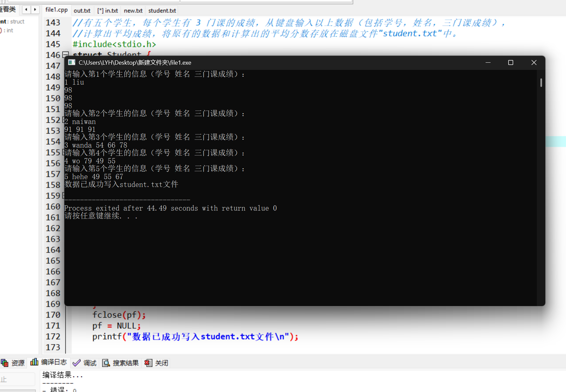Image resolution: width=566 pixels, height=392 pixels.
Task: Minimize the file1.exe console window
Action: pyautogui.click(x=488, y=62)
